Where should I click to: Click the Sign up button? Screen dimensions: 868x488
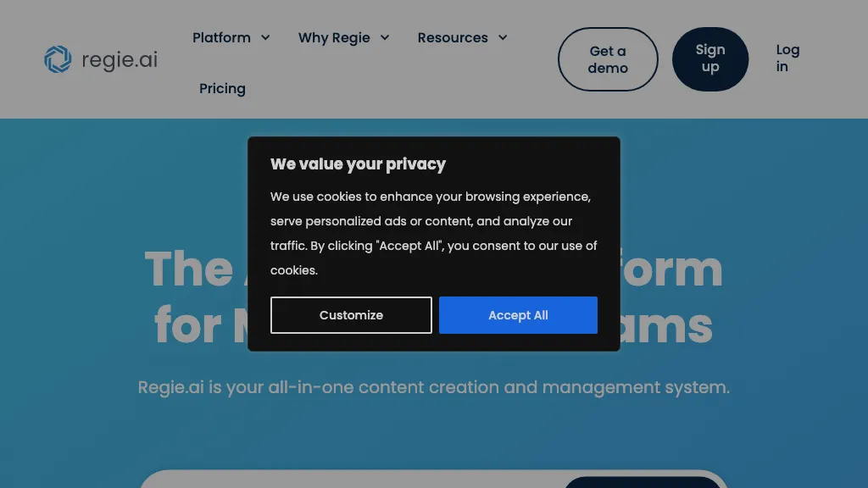click(710, 58)
